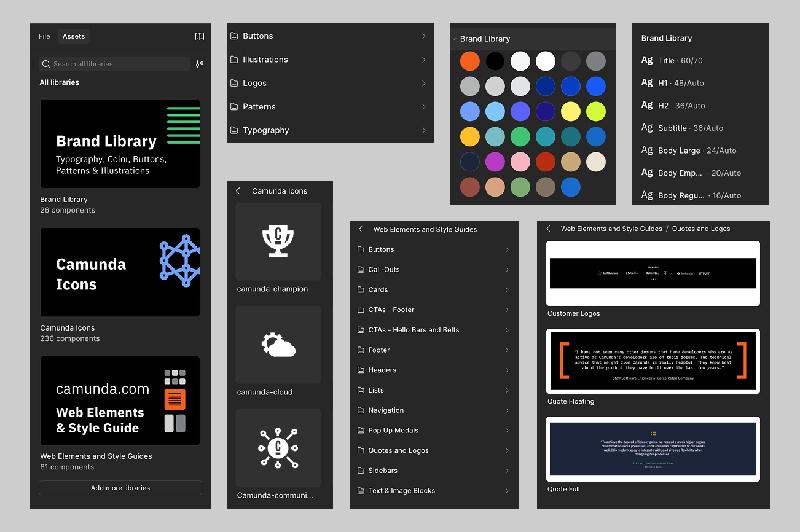The image size is (800, 532).
Task: Follow the Web Elements and Style Guides breadcrumb
Action: [x=611, y=229]
